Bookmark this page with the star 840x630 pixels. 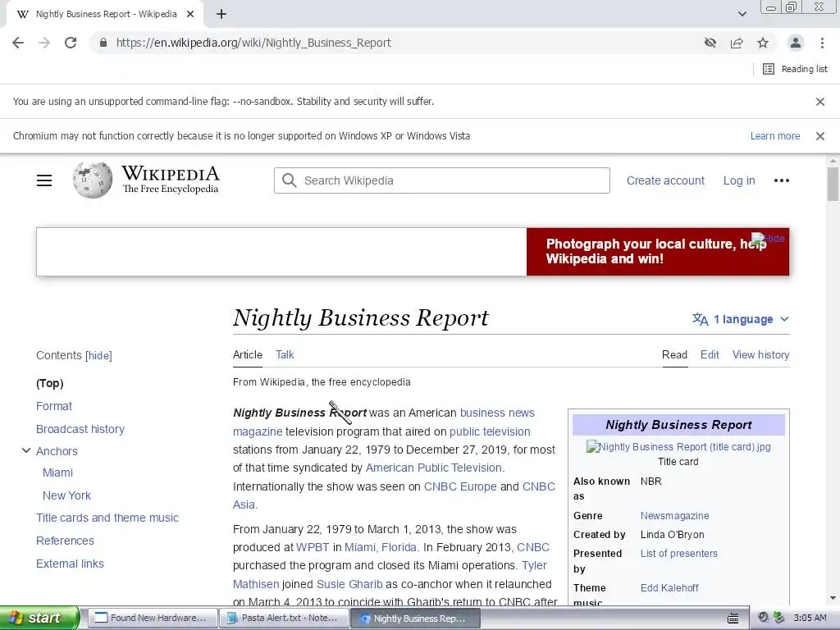point(763,43)
